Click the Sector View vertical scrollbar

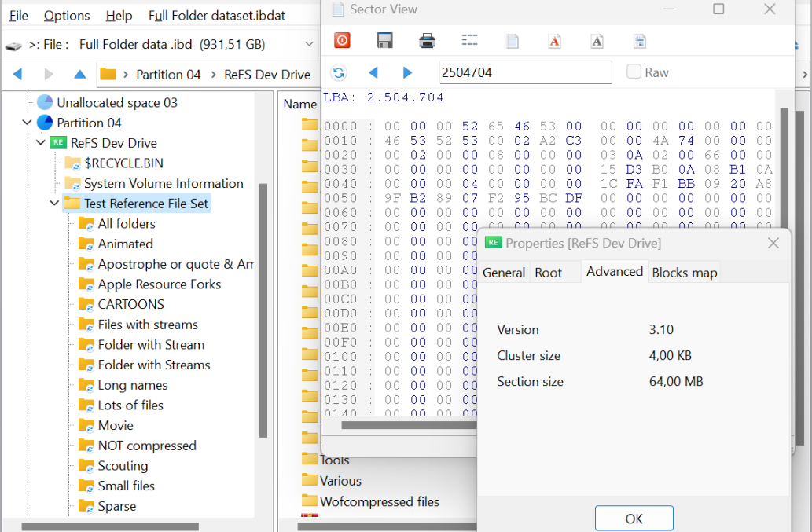click(784, 166)
